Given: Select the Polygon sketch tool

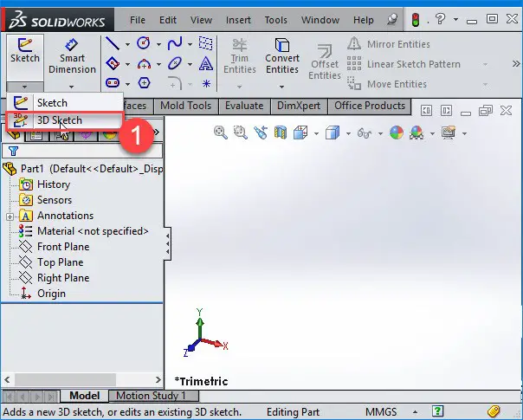Looking at the screenshot, I should coord(144,82).
